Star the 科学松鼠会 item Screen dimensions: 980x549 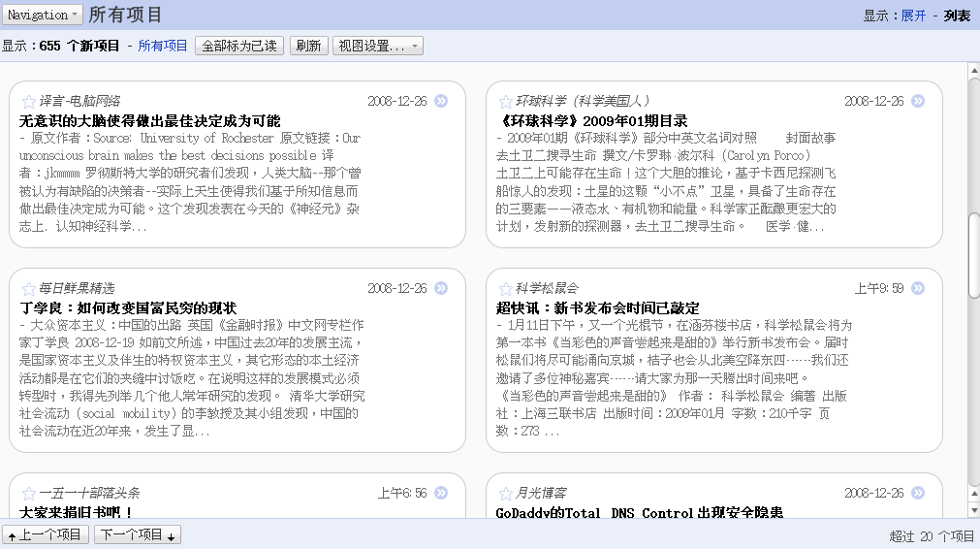(506, 289)
